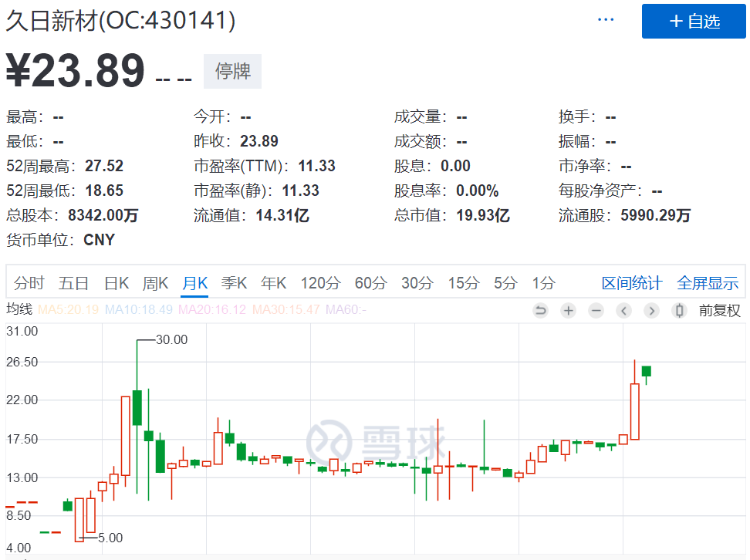Viewport: 750px width, 560px height.
Task: Toggle the MA20:16.12 moving average line
Action: (x=212, y=309)
